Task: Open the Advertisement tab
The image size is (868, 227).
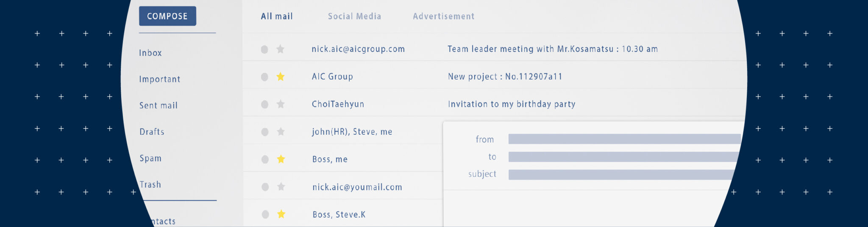Action: click(x=443, y=17)
